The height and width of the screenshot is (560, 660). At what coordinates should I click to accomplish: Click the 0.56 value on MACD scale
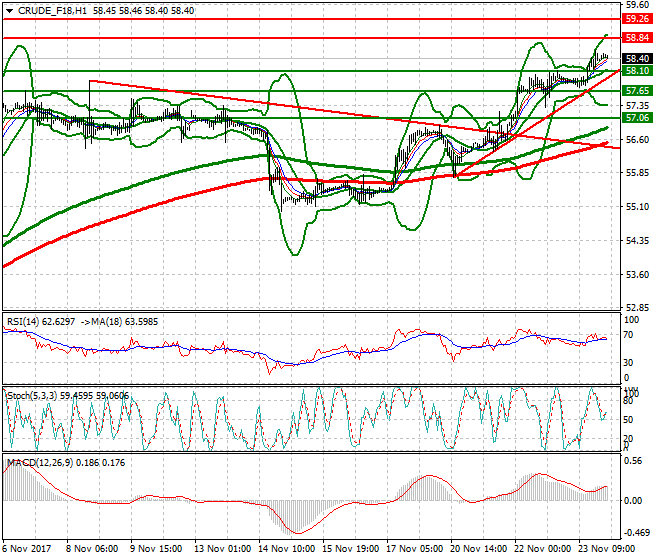[x=633, y=462]
